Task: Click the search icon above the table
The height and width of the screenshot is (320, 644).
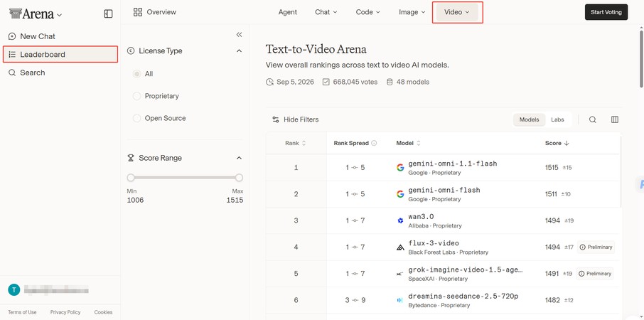Action: click(593, 119)
